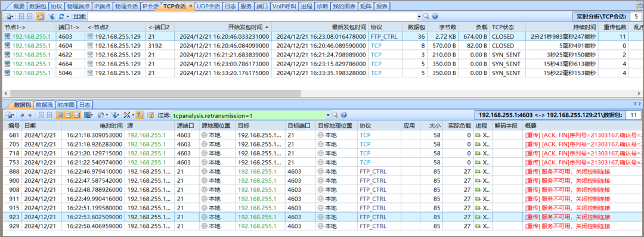644x237 pixels.
Task: Open the layout options dropdown in the lower toolbar
Action: (x=88, y=115)
